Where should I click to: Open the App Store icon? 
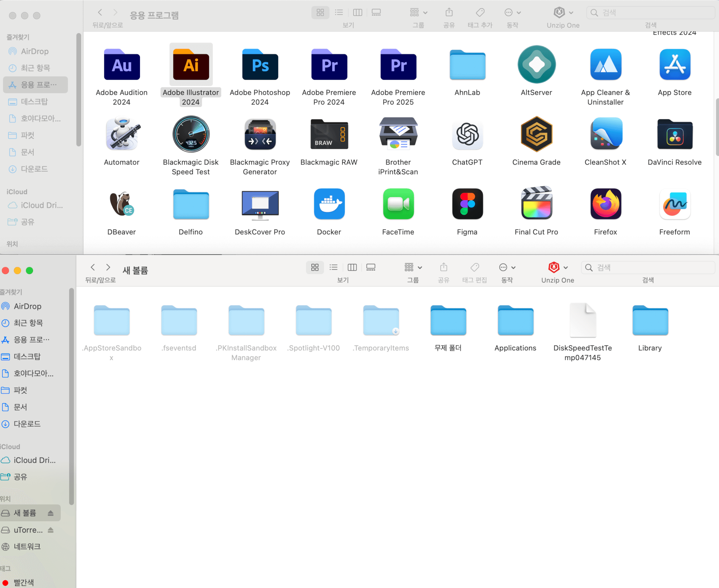coord(675,65)
